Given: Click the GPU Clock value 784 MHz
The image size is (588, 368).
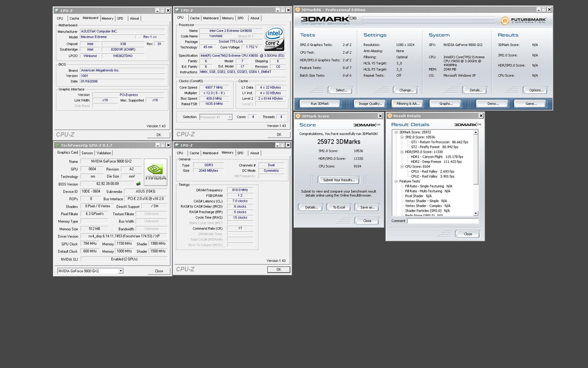Looking at the screenshot, I should pyautogui.click(x=90, y=244).
